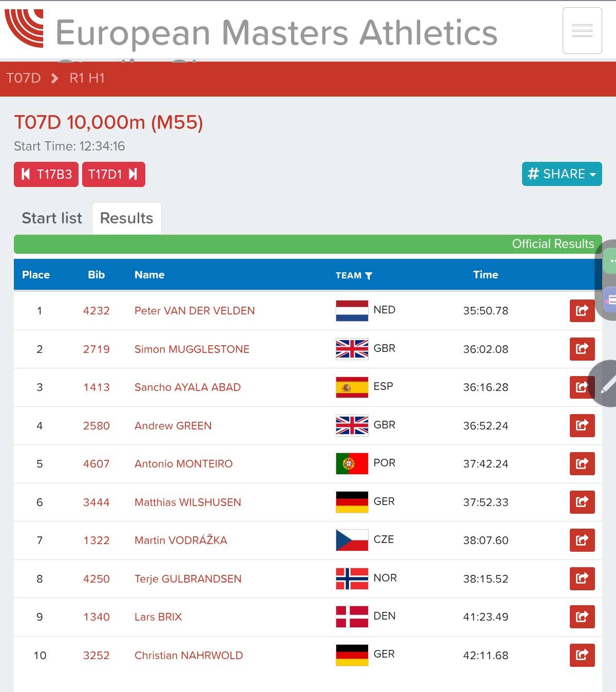
Task: Click share icon for Andrew GREEN
Action: tap(582, 426)
